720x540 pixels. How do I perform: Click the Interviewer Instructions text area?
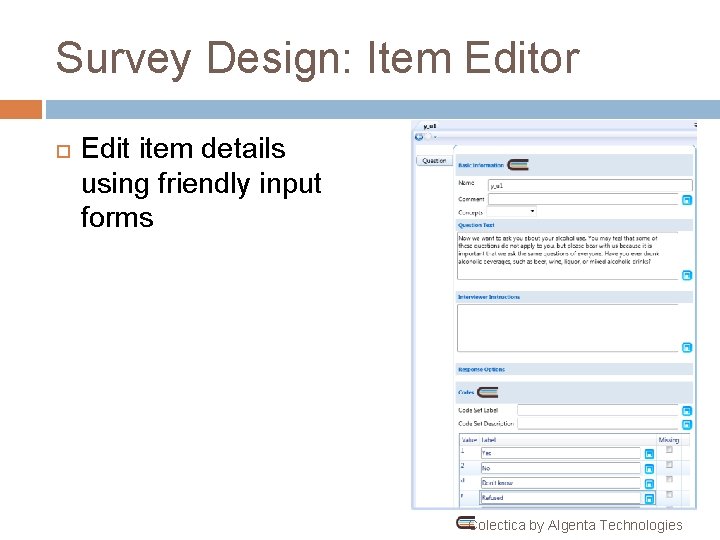(568, 328)
